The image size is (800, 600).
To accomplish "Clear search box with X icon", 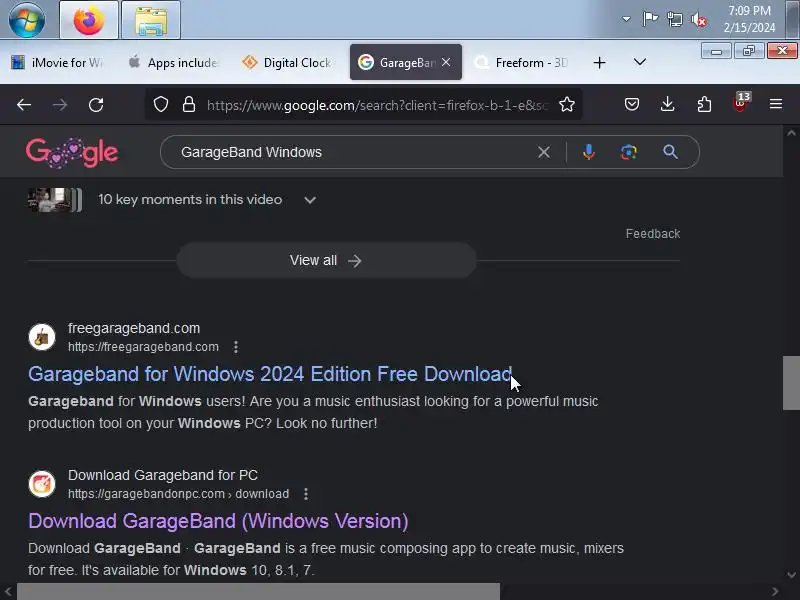I will pyautogui.click(x=544, y=152).
